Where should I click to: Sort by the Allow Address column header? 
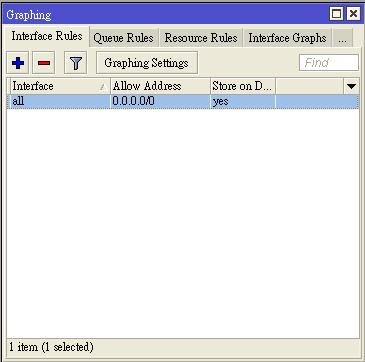160,86
